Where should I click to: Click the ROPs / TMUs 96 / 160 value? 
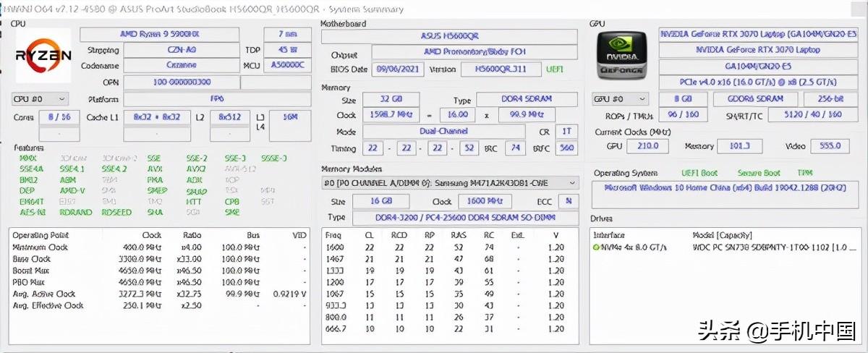pyautogui.click(x=683, y=115)
